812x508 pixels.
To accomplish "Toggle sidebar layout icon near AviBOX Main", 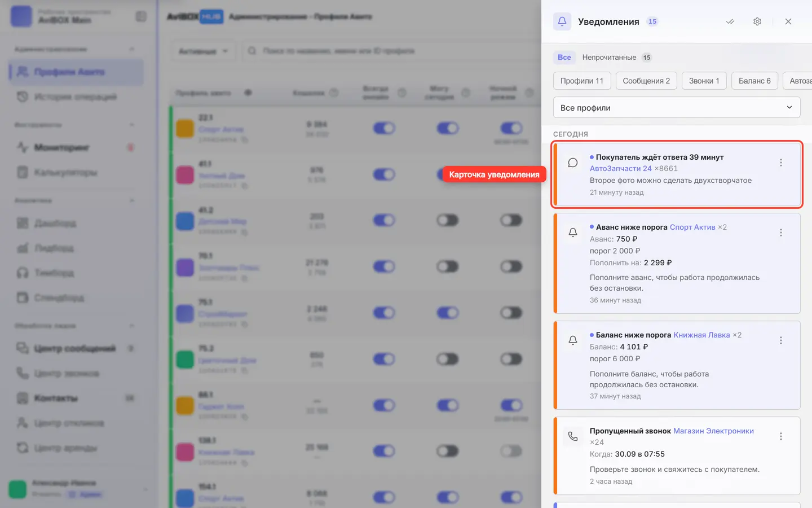I will point(141,16).
